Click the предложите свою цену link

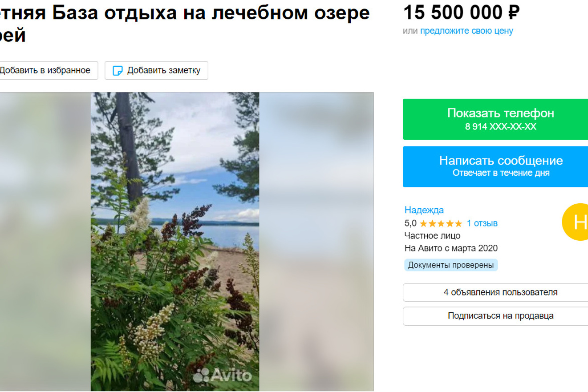[466, 31]
